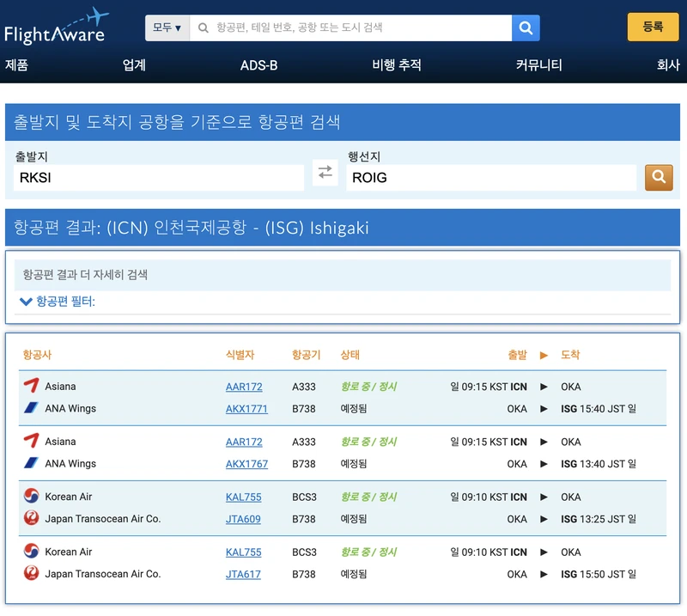Open flight AKX1767 link
Screen dimensions: 687x616
click(x=246, y=464)
